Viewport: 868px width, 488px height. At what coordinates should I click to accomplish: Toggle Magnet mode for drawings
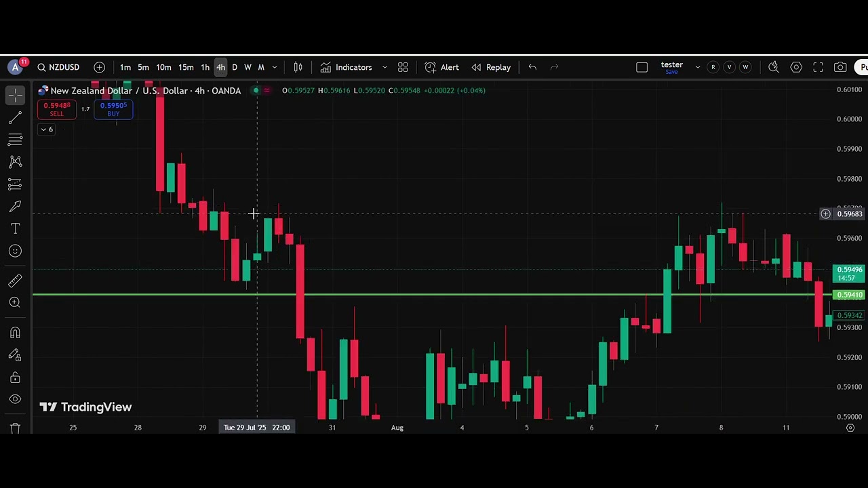point(15,333)
